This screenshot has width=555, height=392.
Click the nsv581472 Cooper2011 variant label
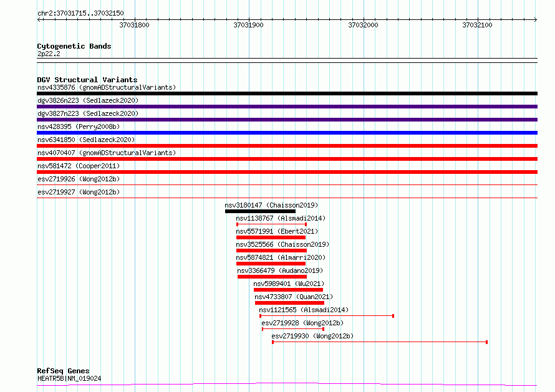(x=78, y=166)
